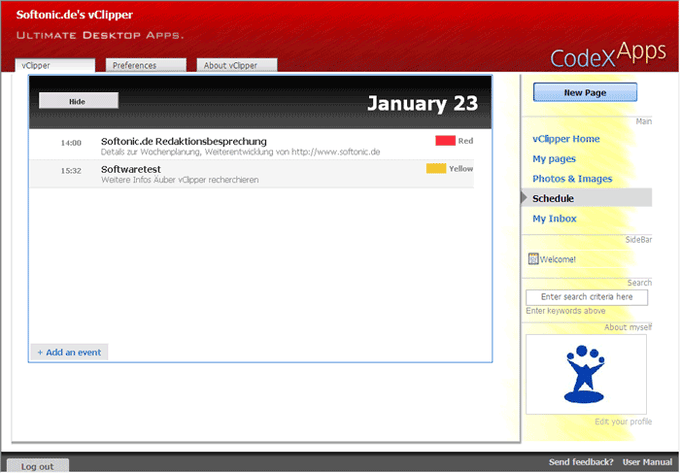
Task: Click the juggler profile picture
Action: tap(586, 375)
